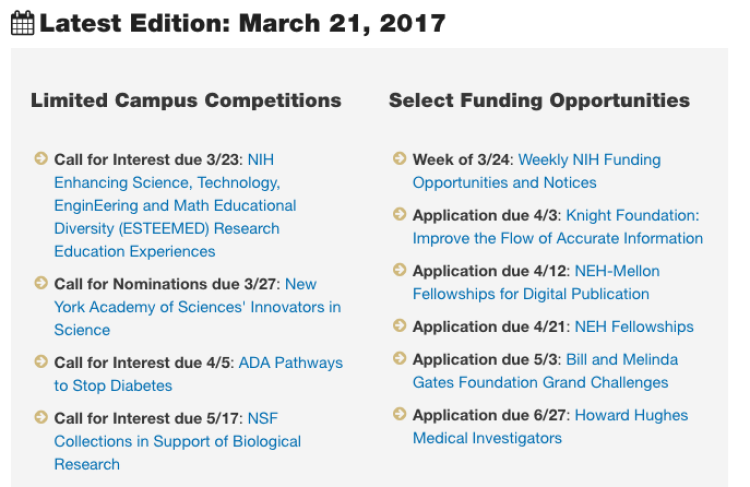Follow the ADA Pathways to Stop Diabetes link
This screenshot has height=487, width=750.
[x=199, y=374]
